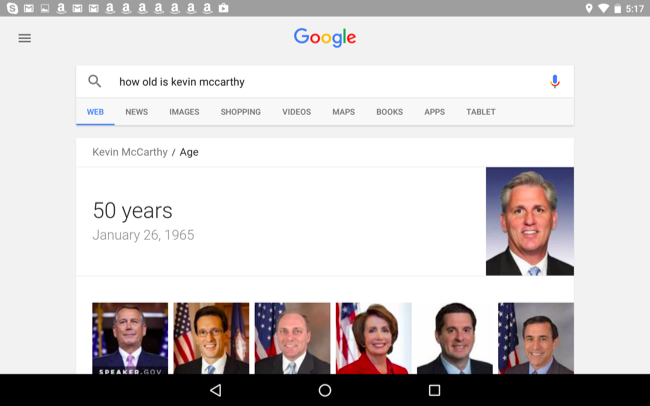
Task: Tap the Speaker.gov thumbnail photo
Action: (130, 338)
